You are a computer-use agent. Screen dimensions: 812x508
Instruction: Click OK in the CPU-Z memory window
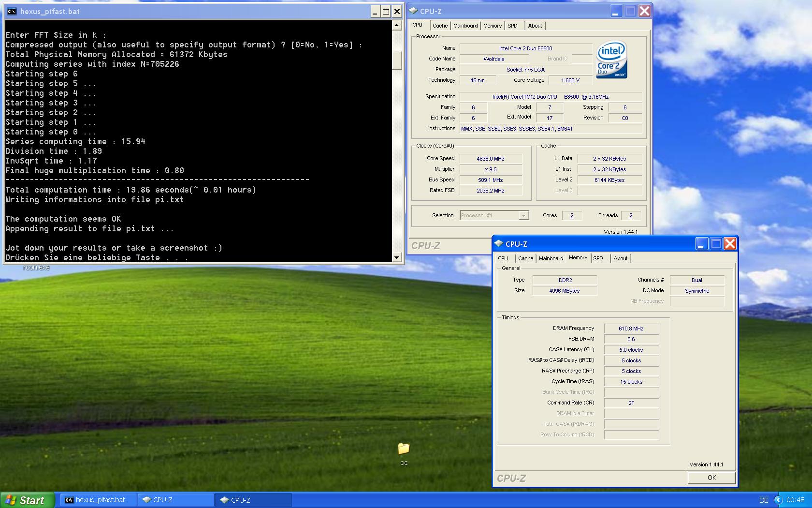pos(711,478)
